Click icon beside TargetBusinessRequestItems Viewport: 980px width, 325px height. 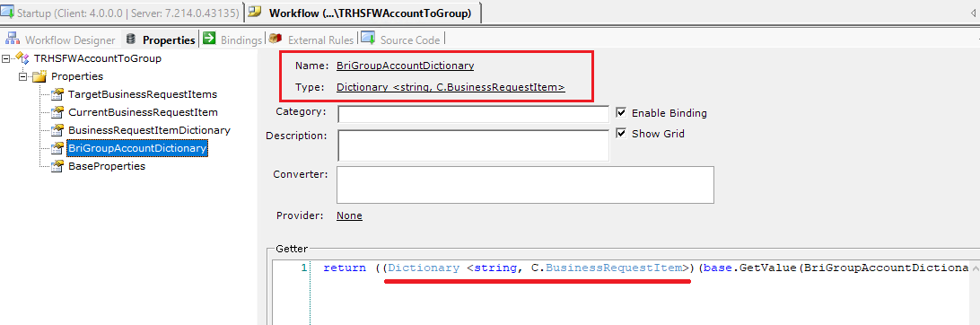tap(57, 94)
